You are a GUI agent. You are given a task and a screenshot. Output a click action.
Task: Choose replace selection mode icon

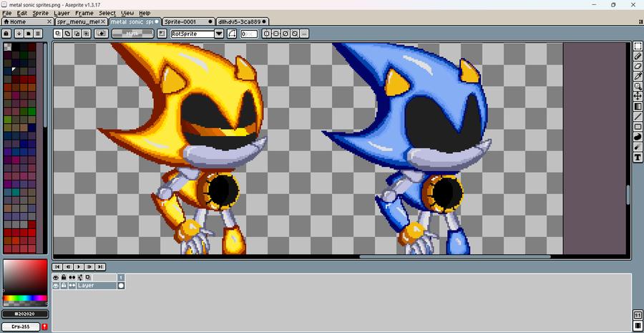pos(59,34)
